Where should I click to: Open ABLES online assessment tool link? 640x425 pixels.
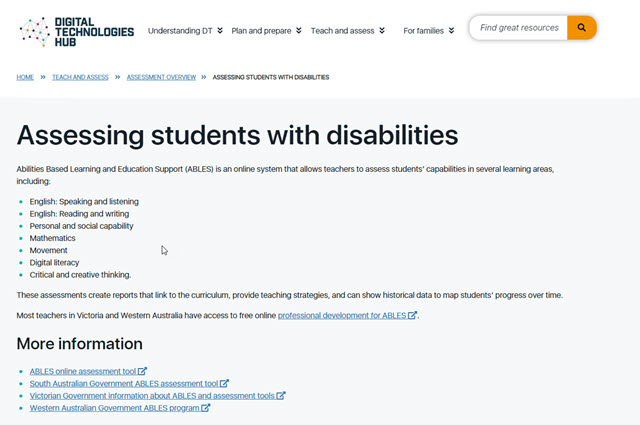click(82, 371)
